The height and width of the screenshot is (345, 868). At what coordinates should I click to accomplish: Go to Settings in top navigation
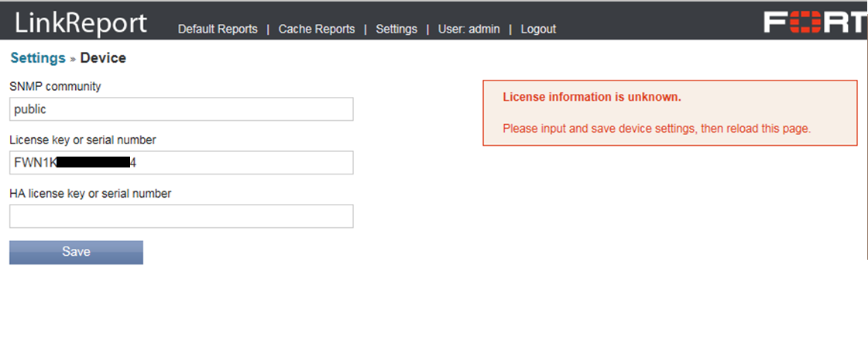(396, 29)
